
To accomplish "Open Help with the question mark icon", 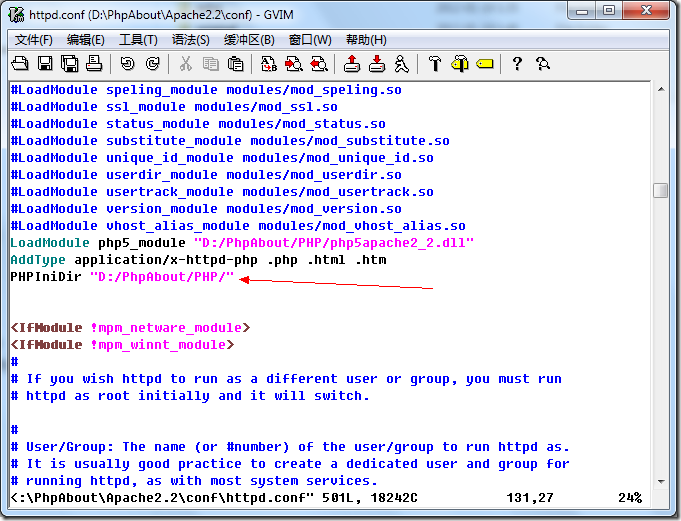I will tap(517, 64).
